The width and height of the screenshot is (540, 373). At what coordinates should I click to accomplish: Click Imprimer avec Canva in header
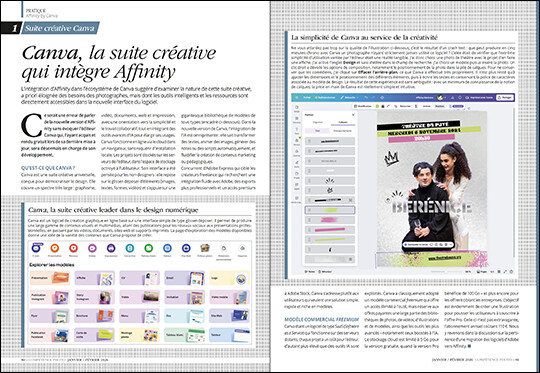[480, 97]
